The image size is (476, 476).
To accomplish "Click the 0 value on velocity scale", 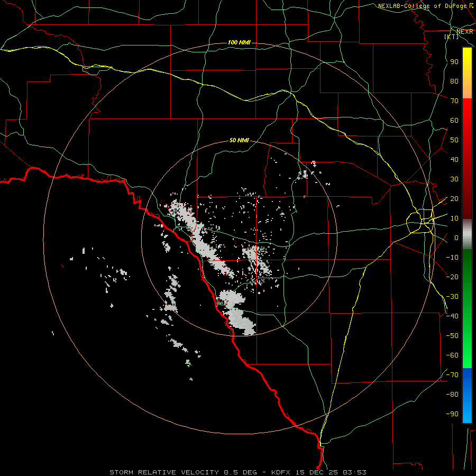I will pyautogui.click(x=456, y=238).
